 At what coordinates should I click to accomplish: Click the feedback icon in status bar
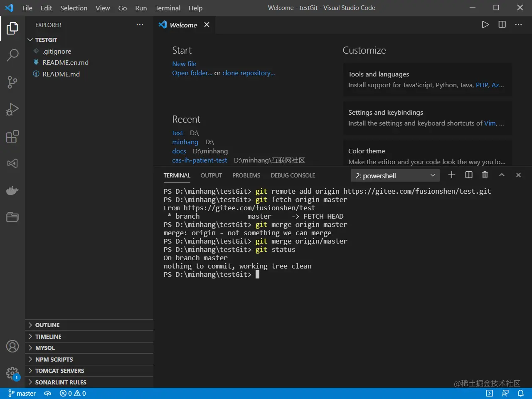505,393
